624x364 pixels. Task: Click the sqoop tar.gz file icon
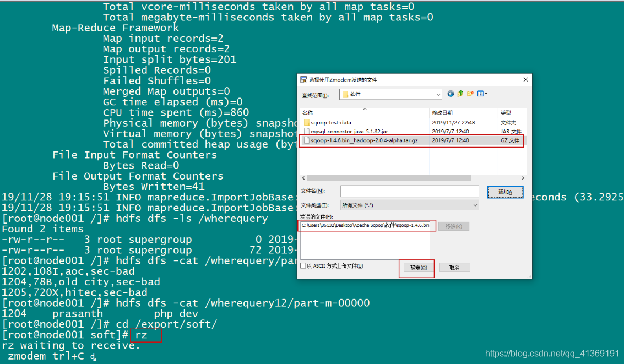click(x=306, y=140)
